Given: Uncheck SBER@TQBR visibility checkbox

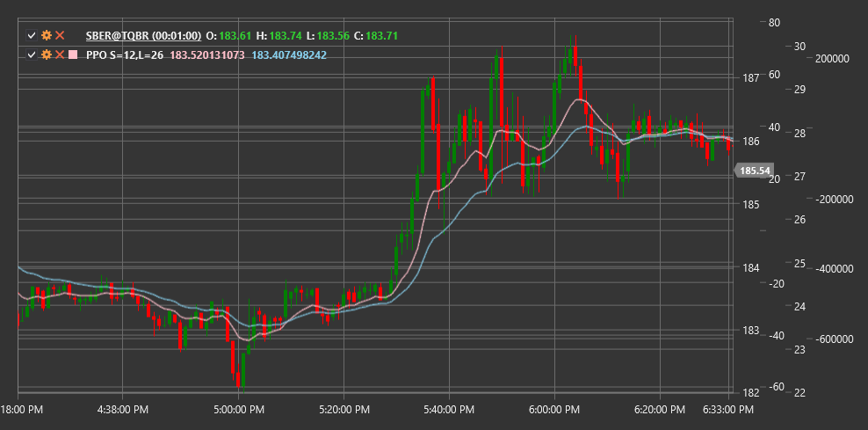Looking at the screenshot, I should click(32, 35).
